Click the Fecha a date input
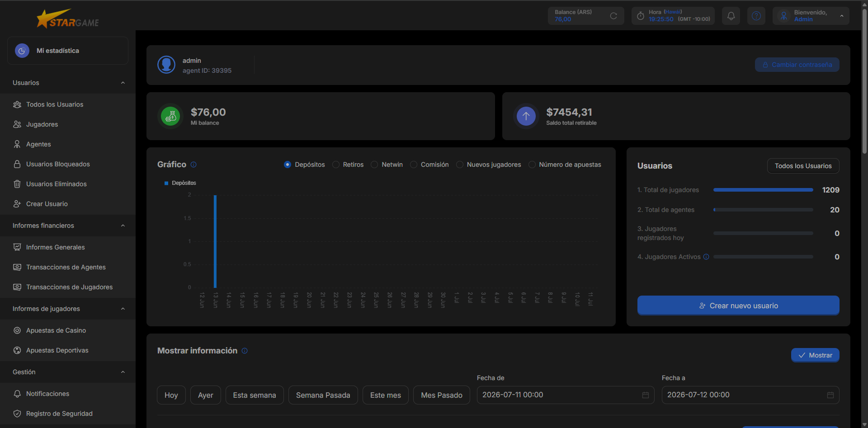 pos(750,395)
